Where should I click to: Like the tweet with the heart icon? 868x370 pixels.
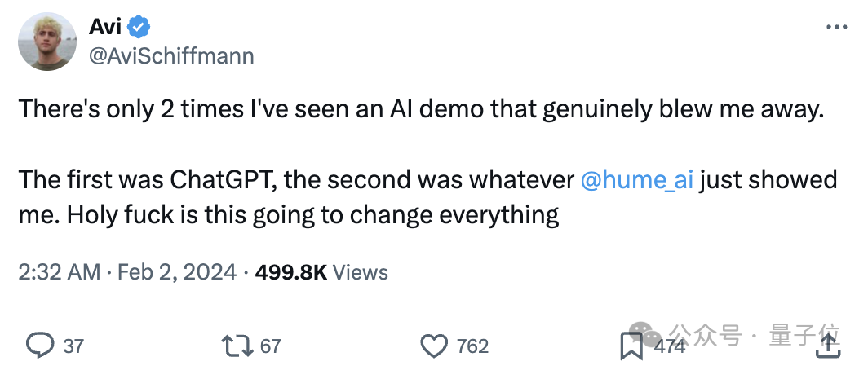pos(433,346)
